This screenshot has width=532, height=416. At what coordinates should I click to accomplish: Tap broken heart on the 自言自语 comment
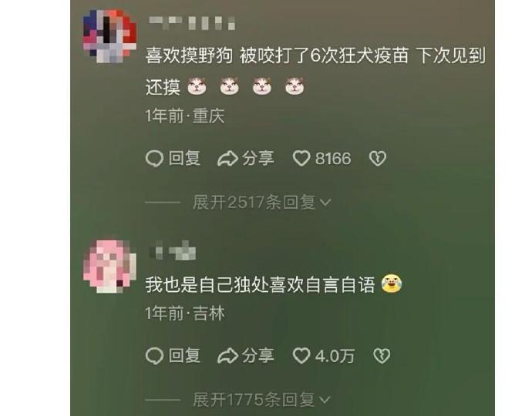(382, 356)
